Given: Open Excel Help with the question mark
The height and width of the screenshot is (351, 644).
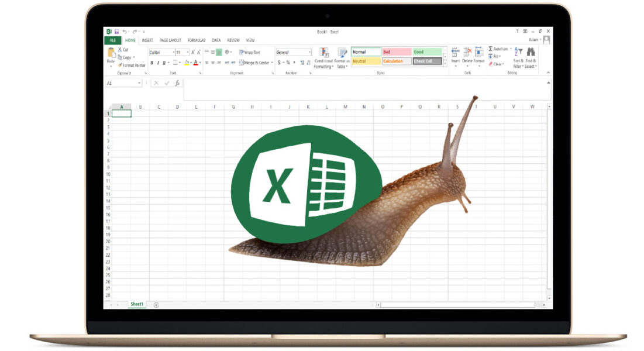Looking at the screenshot, I should (517, 31).
